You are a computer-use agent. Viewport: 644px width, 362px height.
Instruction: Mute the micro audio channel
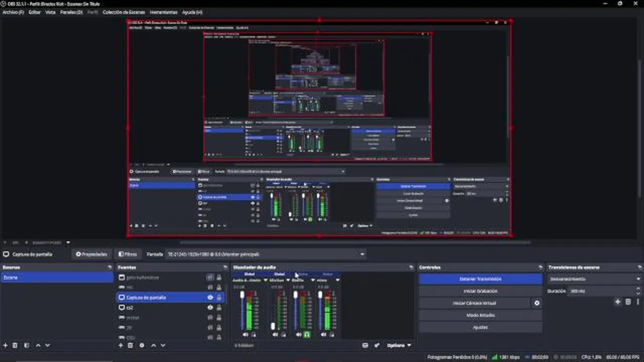[323, 334]
